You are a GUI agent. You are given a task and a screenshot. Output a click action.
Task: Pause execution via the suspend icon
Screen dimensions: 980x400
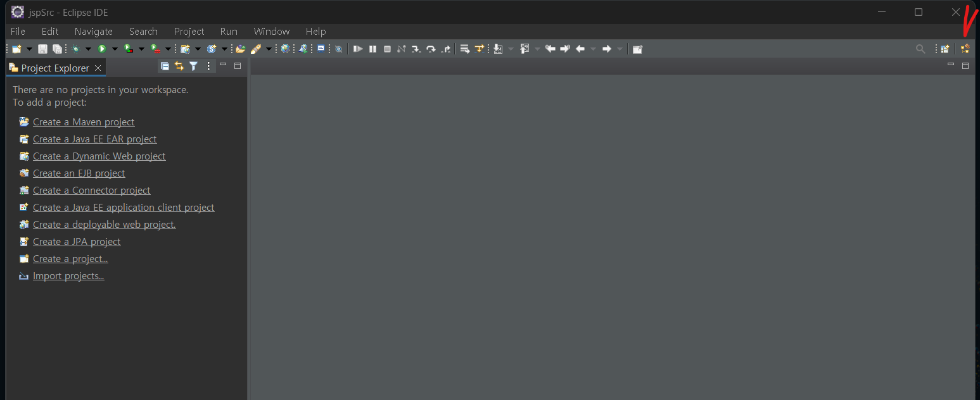tap(372, 49)
